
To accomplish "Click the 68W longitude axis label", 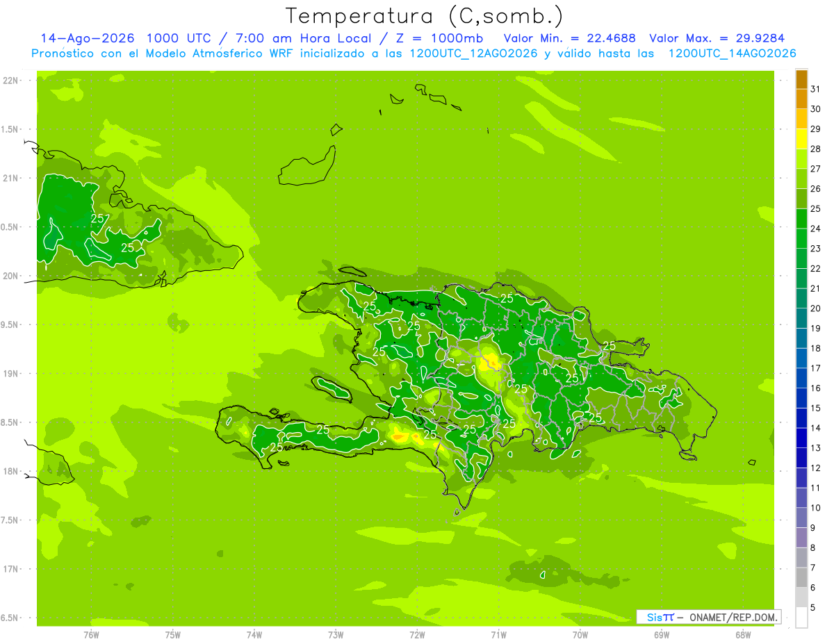I will [743, 635].
